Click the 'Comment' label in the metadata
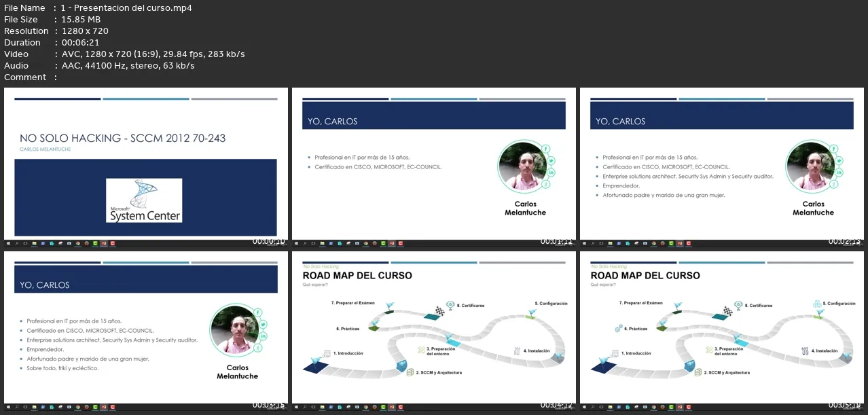Image resolution: width=868 pixels, height=415 pixels. click(x=25, y=77)
